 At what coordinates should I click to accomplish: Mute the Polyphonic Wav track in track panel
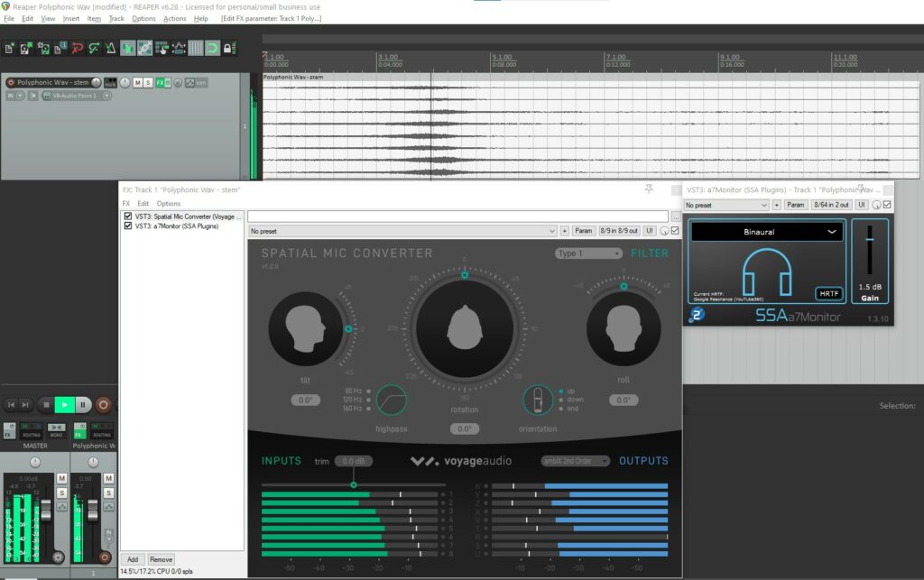(137, 83)
